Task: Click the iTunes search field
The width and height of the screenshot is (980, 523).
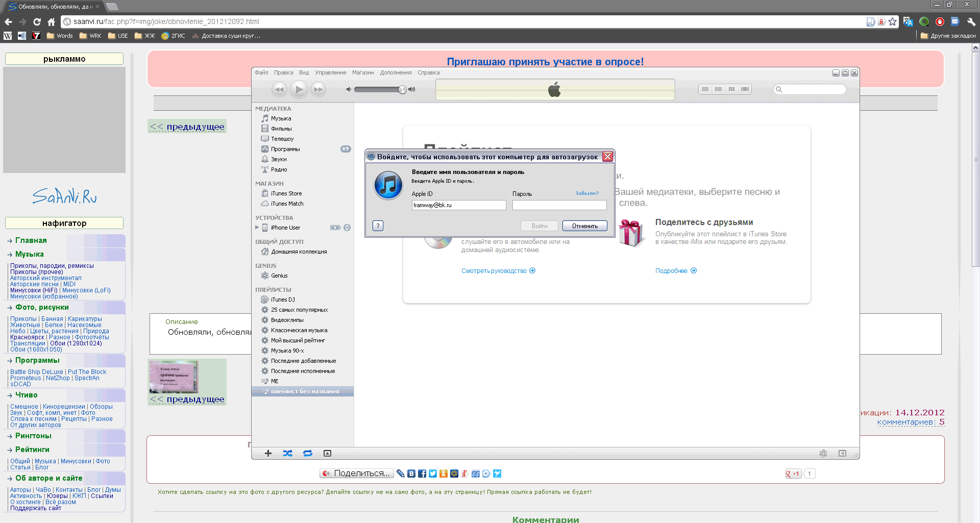Action: click(810, 89)
